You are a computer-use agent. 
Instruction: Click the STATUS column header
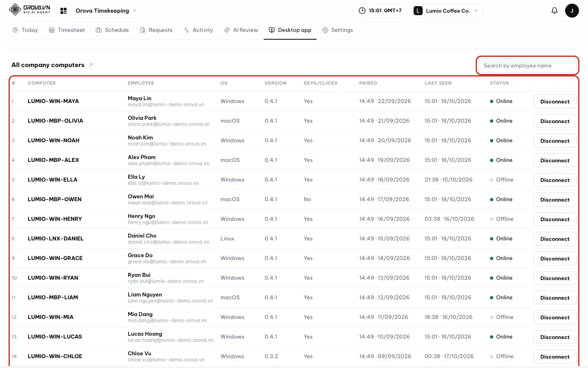pos(499,83)
